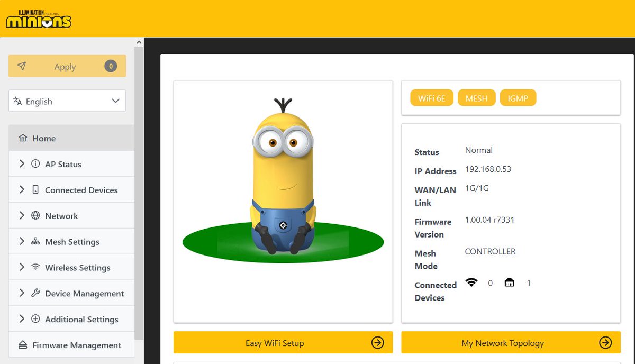Screen dimensions: 635x364
Task: Expand the Network menu chevron
Action: coord(22,215)
